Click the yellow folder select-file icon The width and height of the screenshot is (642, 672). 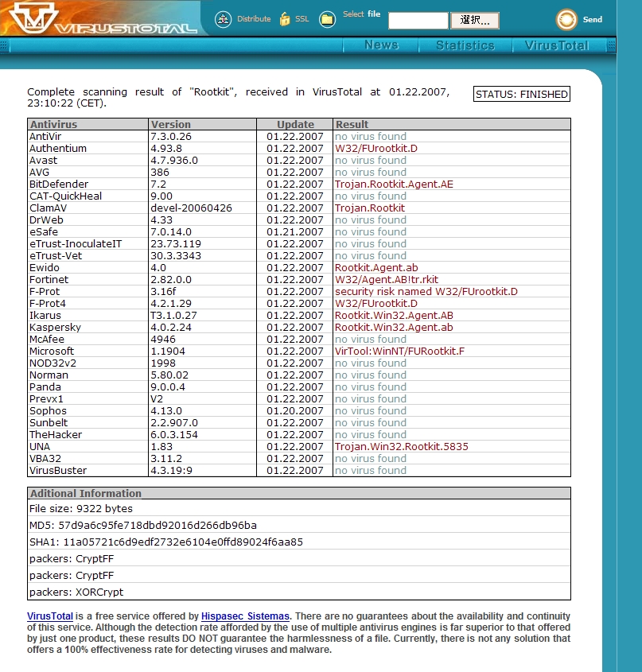point(327,19)
